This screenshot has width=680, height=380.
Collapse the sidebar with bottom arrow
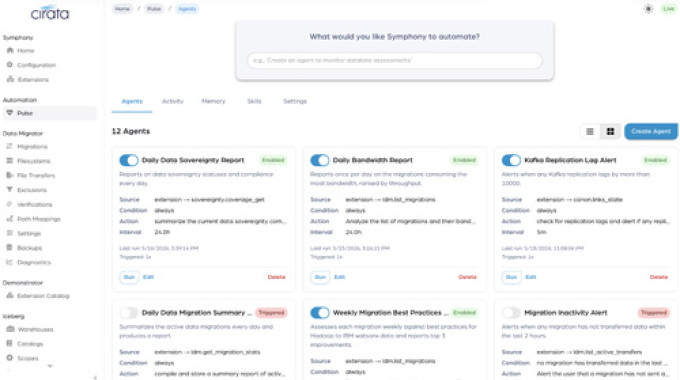[x=95, y=377]
